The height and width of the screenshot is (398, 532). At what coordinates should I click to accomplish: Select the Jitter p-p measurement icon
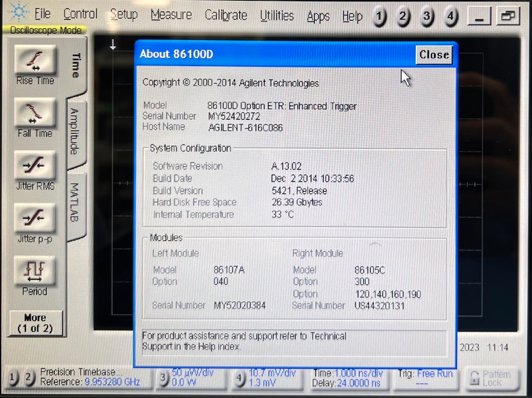35,218
